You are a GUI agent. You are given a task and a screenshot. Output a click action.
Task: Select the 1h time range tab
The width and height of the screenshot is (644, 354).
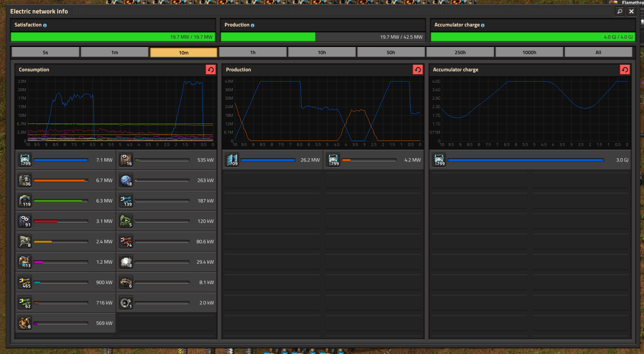[x=253, y=53]
